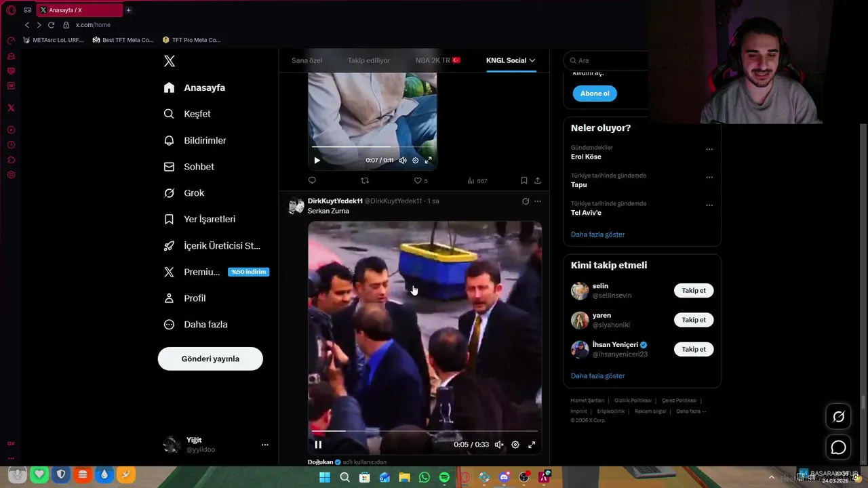Open account options dots next to Yiğit
This screenshot has height=488, width=868.
[265, 445]
